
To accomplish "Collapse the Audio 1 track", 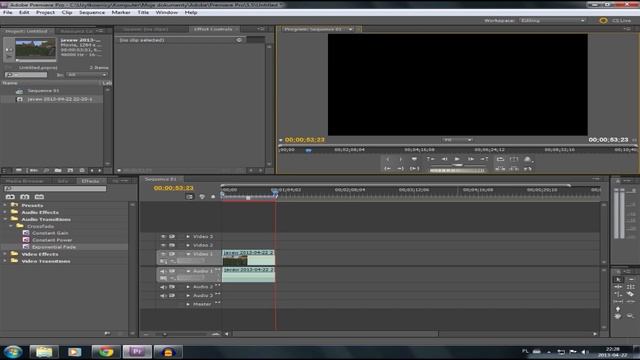I will pyautogui.click(x=188, y=271).
